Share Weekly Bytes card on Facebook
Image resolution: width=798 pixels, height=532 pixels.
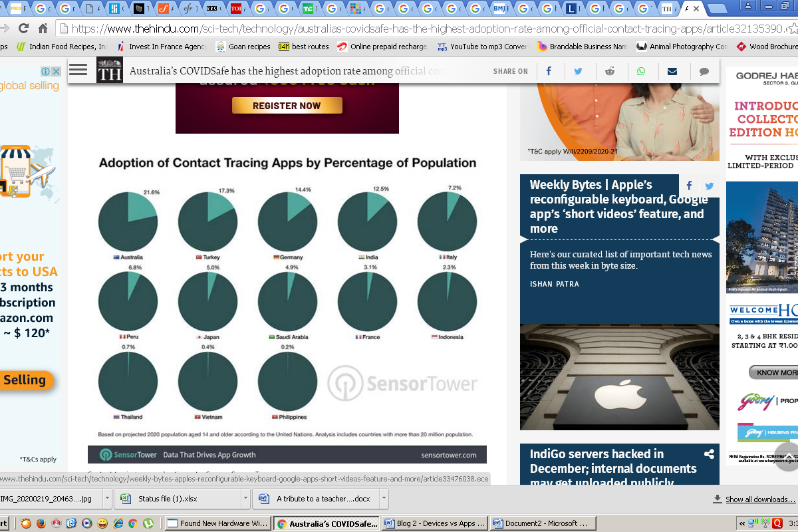689,186
